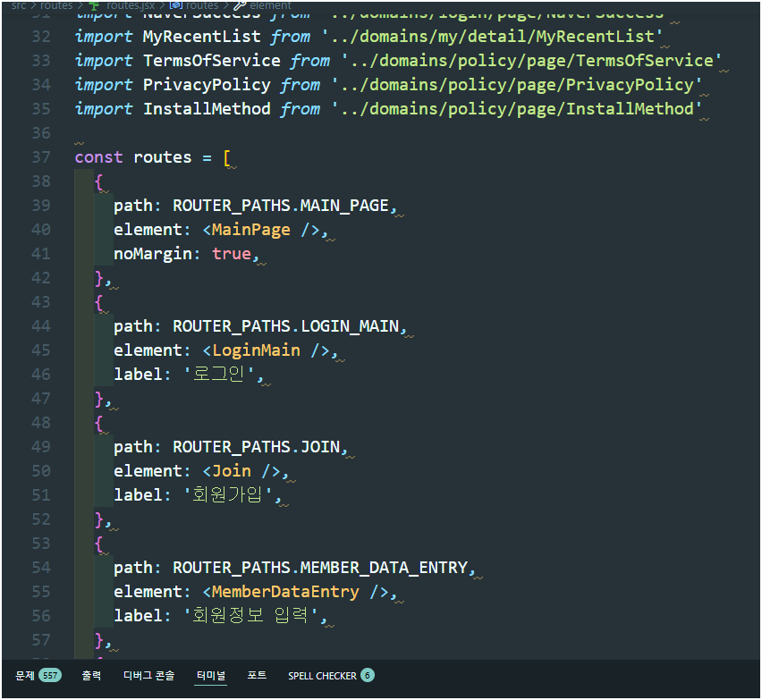Click the const keyword on line 37
The image size is (762, 700).
(98, 157)
